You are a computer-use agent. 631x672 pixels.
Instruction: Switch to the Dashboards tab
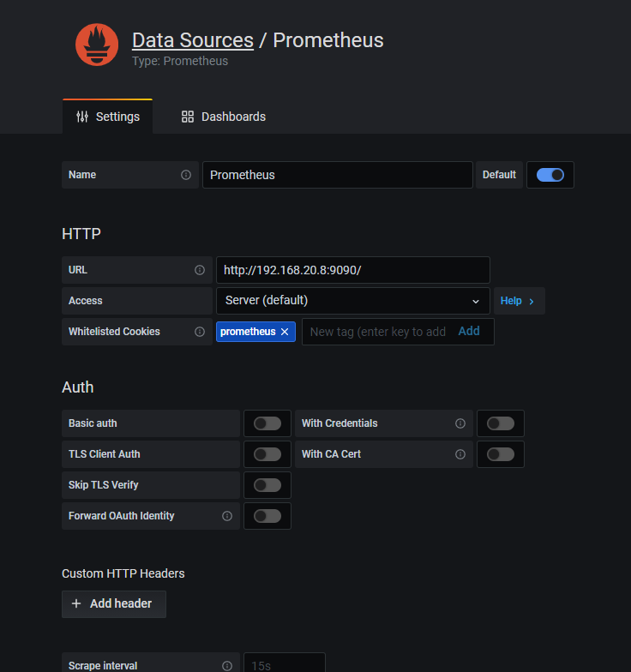224,117
